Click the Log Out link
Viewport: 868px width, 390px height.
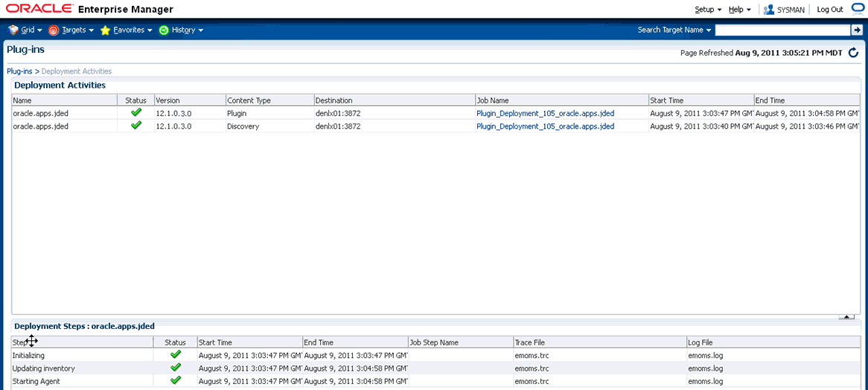(830, 10)
